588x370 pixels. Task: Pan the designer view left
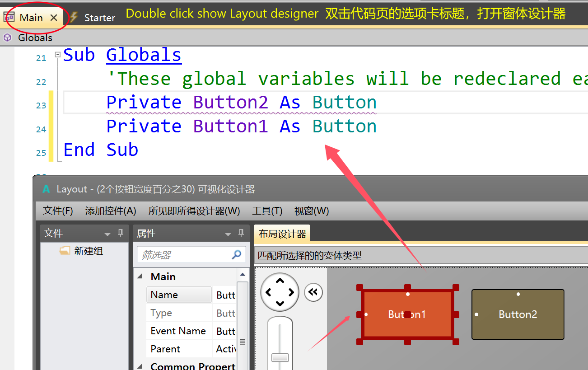[x=268, y=292]
